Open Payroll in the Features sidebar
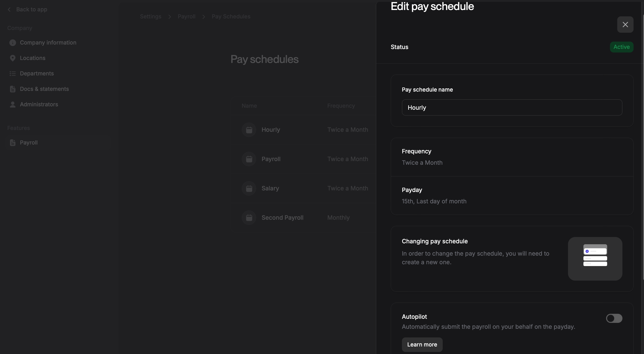 coord(29,143)
